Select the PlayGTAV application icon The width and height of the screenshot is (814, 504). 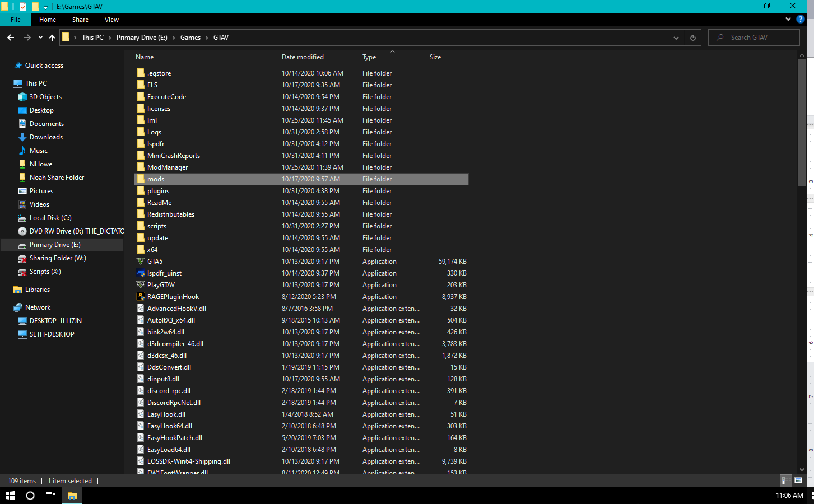141,285
